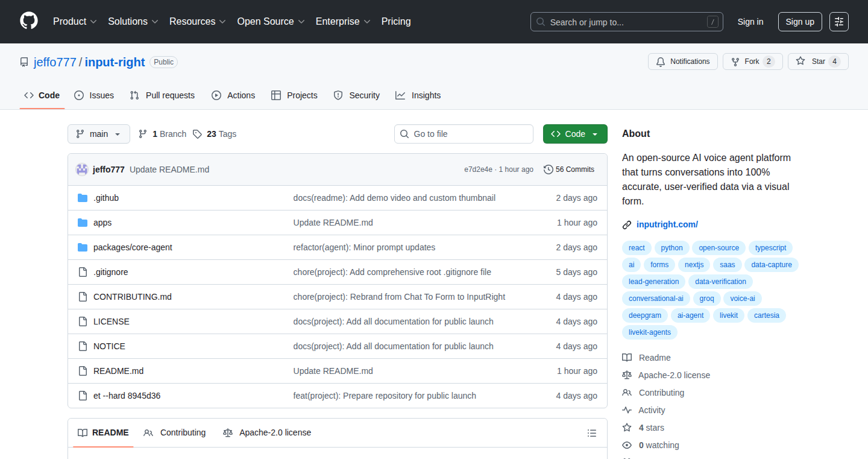Switch to the Apache-2.0 license tab
The width and height of the screenshot is (868, 459).
[x=267, y=432]
